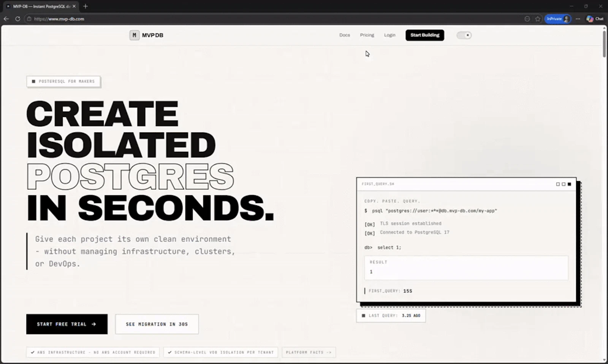Viewport: 608px width, 364px height.
Task: Click the TLS session established line
Action: click(x=403, y=224)
